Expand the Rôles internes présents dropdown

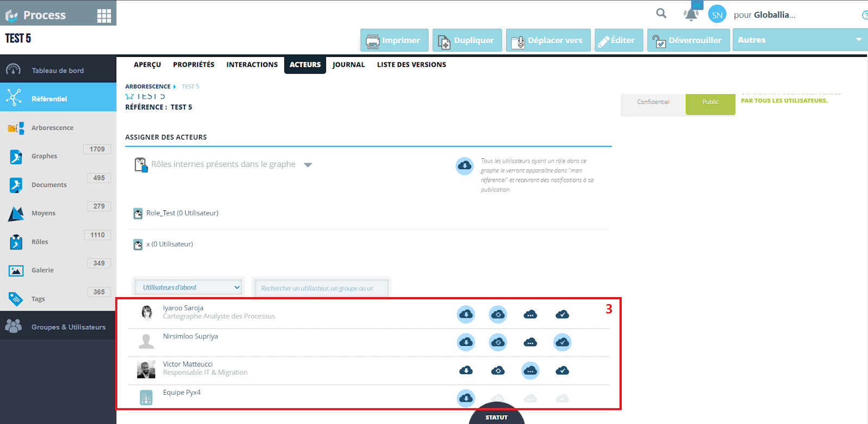tap(308, 165)
